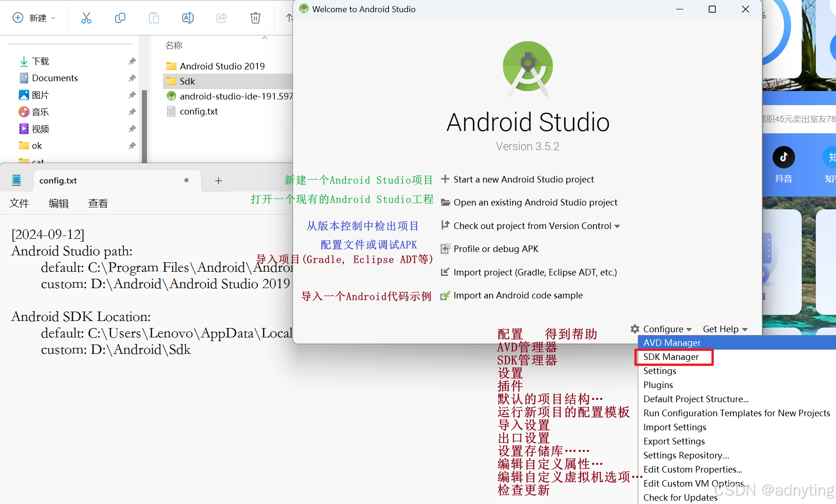This screenshot has width=836, height=504.
Task: Select the Android Studio 2019 folder
Action: 222,66
